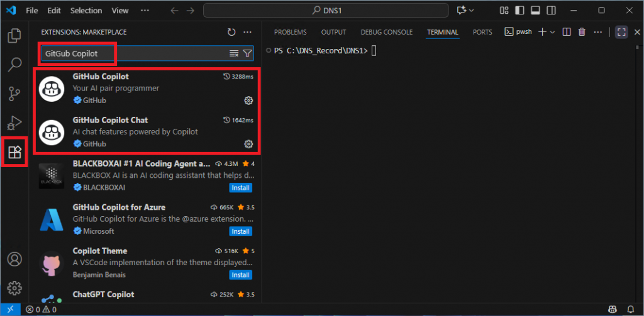Switch to the TERMINAL tab
The width and height of the screenshot is (644, 316).
click(x=442, y=32)
